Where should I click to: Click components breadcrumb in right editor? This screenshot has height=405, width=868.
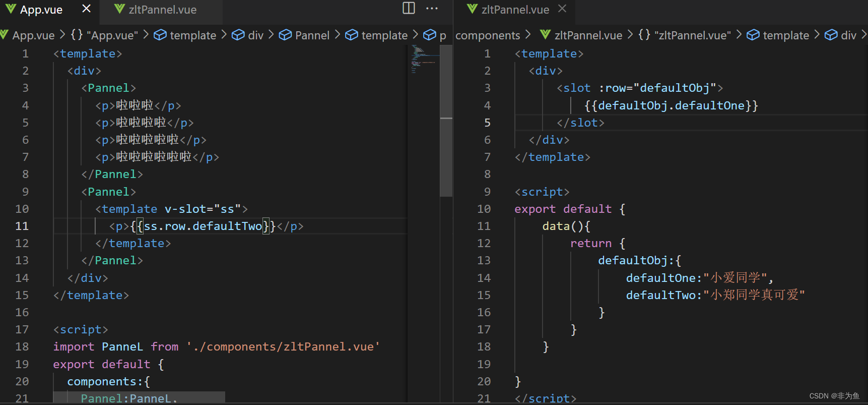(x=488, y=35)
